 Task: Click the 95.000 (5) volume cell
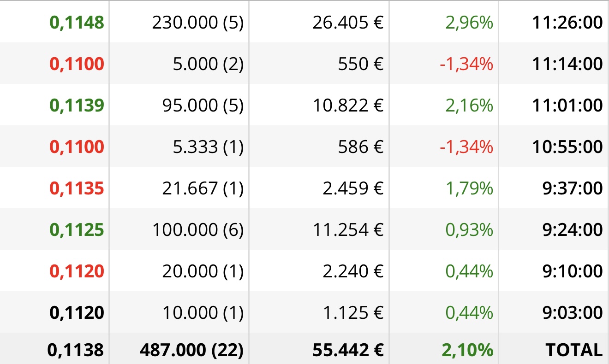click(x=203, y=106)
